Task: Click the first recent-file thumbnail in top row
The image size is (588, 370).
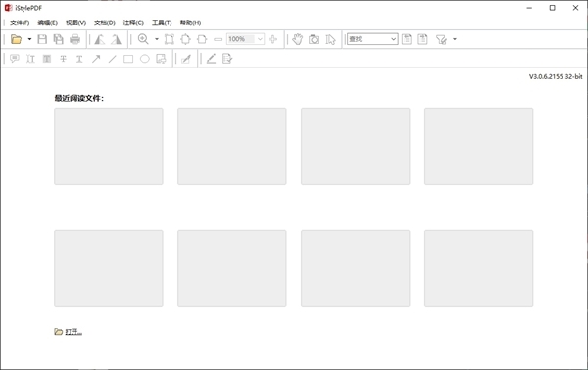Action: 109,146
